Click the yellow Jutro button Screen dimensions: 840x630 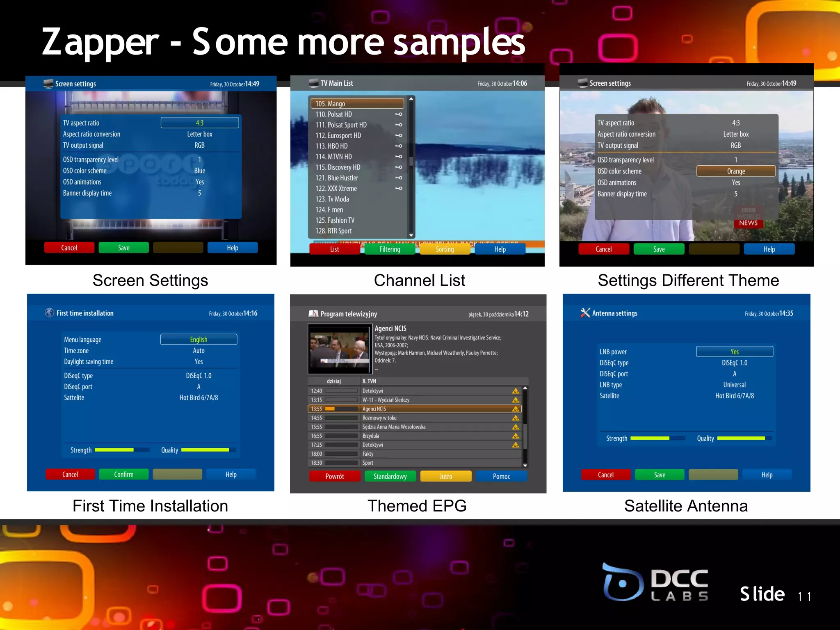tap(446, 476)
